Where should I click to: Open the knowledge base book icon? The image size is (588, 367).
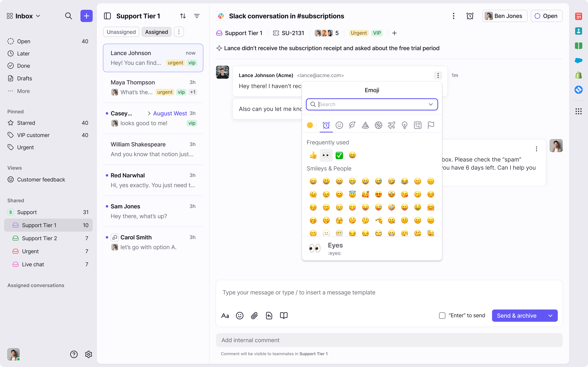[284, 316]
